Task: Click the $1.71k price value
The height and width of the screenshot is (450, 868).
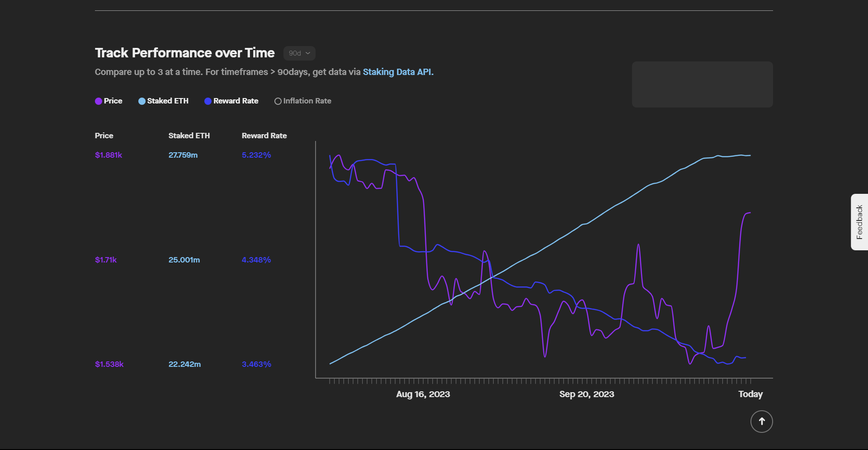Action: click(106, 260)
